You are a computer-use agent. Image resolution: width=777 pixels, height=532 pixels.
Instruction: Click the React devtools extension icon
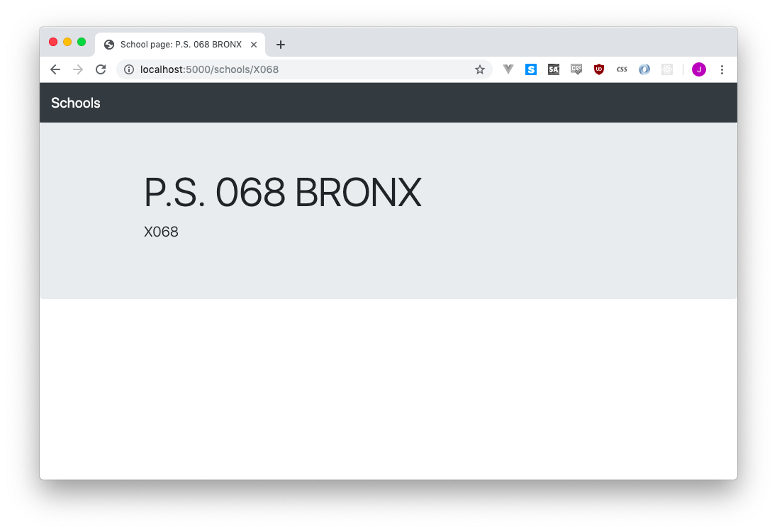click(x=667, y=69)
